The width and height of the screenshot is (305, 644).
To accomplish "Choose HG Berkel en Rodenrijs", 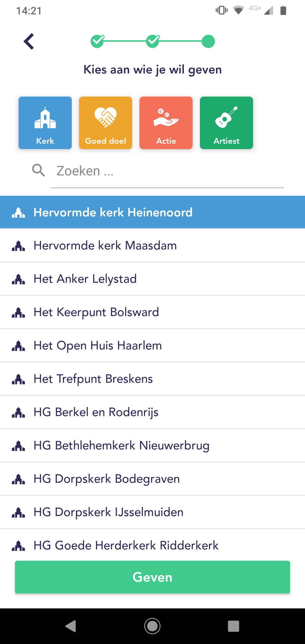I will coord(152,412).
